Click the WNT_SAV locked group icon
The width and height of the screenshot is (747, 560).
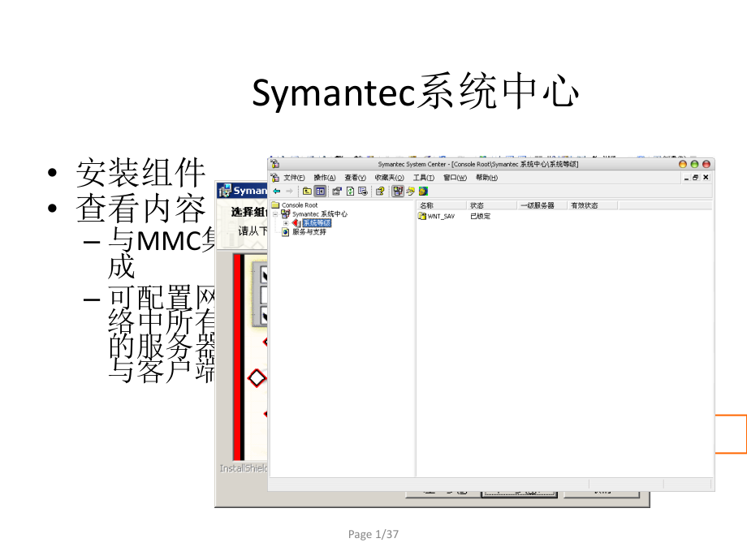[x=422, y=216]
